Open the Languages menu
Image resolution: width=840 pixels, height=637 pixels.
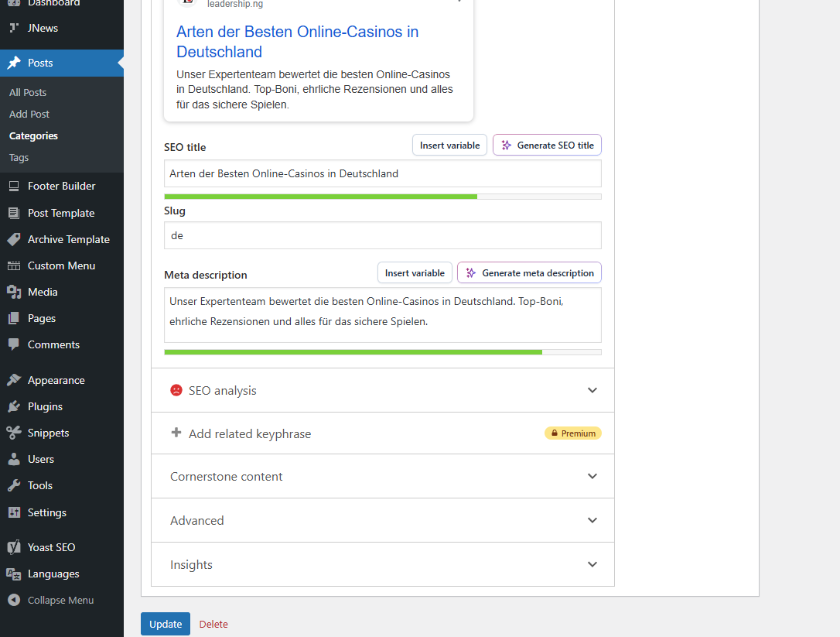point(62,574)
